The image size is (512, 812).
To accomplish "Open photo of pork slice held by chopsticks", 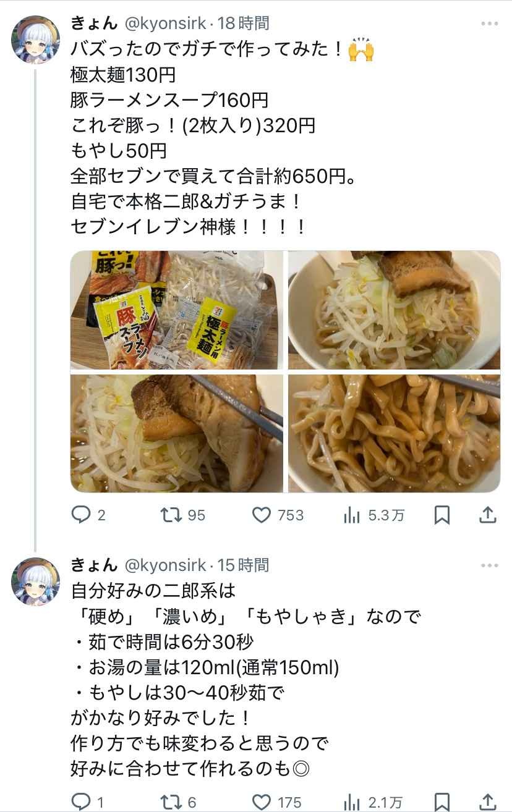I will click(177, 433).
